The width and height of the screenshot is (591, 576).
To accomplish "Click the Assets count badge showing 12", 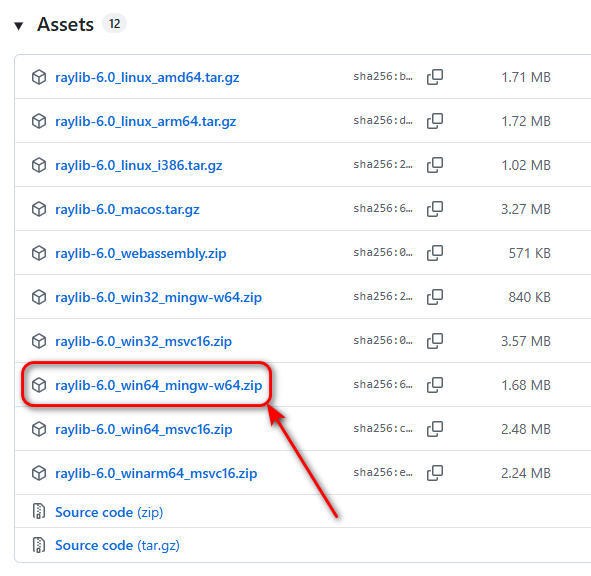I will (114, 24).
